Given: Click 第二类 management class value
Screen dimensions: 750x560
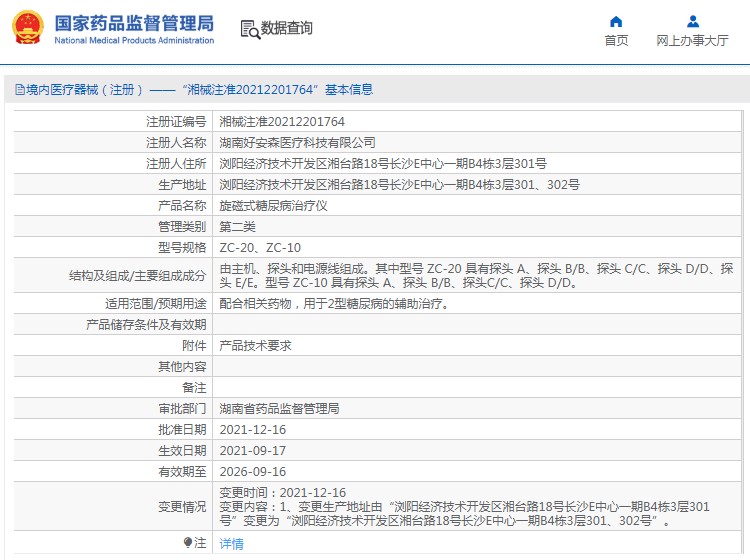Looking at the screenshot, I should pyautogui.click(x=238, y=227).
